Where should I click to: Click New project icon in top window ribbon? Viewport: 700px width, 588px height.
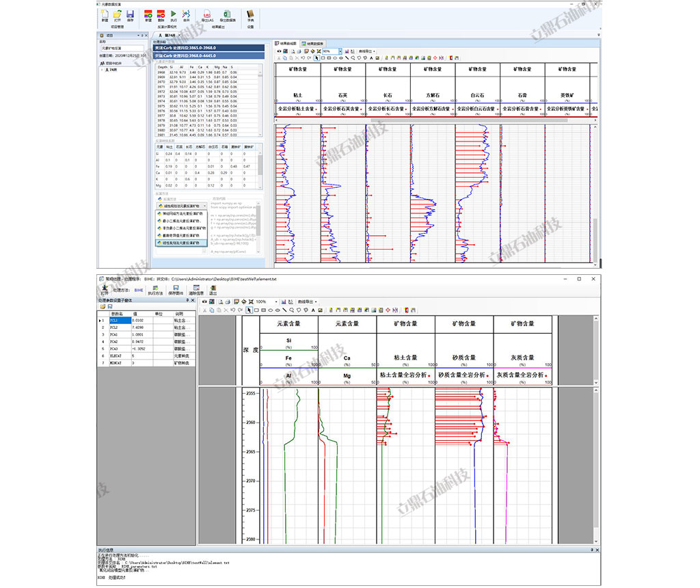coord(105,14)
